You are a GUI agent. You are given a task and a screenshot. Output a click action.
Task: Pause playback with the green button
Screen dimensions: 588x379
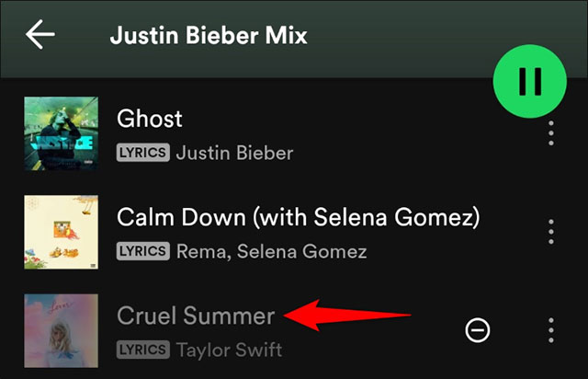click(x=529, y=81)
